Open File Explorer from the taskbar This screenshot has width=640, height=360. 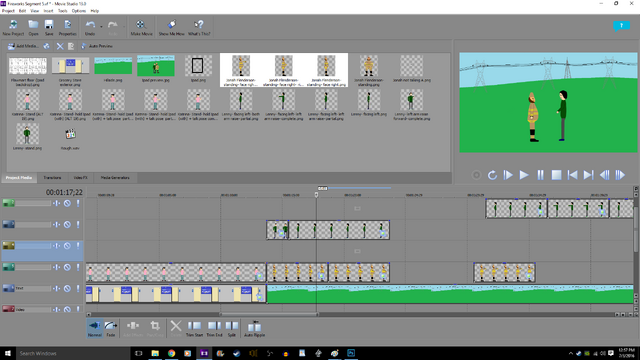155,353
